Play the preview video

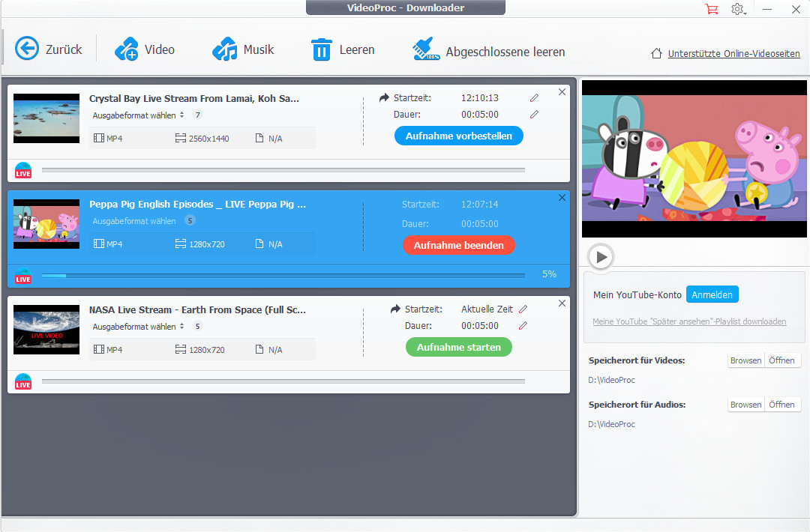coord(601,257)
